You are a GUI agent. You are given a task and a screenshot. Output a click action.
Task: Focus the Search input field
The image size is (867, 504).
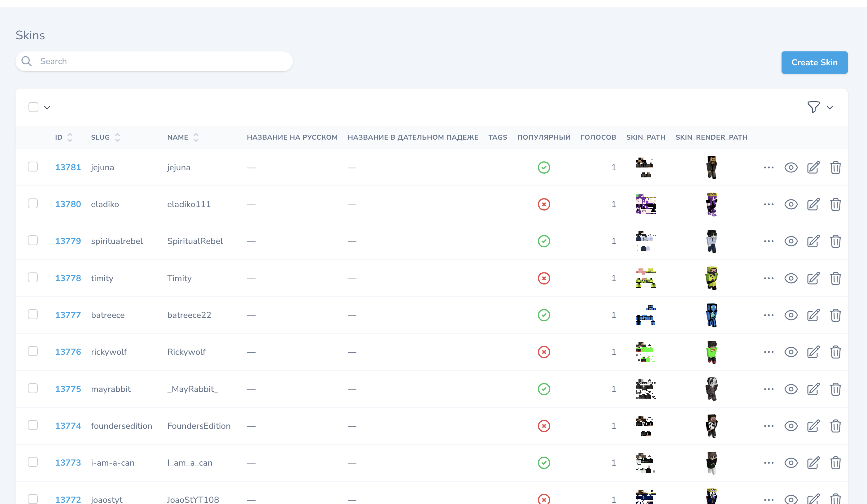154,61
